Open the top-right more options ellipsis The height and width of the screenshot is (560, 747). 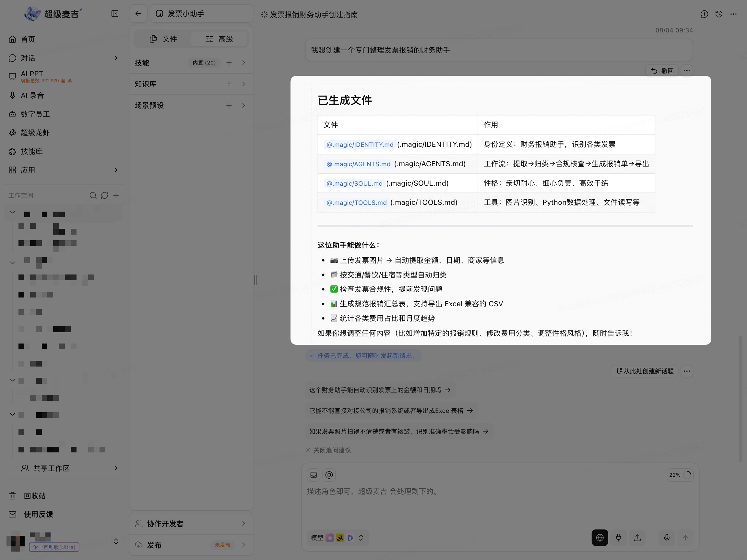(x=733, y=14)
